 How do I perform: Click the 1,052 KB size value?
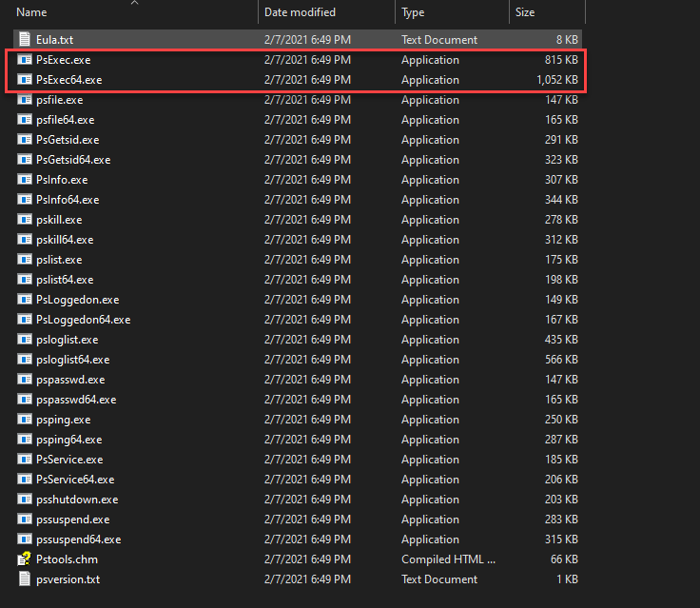[557, 80]
